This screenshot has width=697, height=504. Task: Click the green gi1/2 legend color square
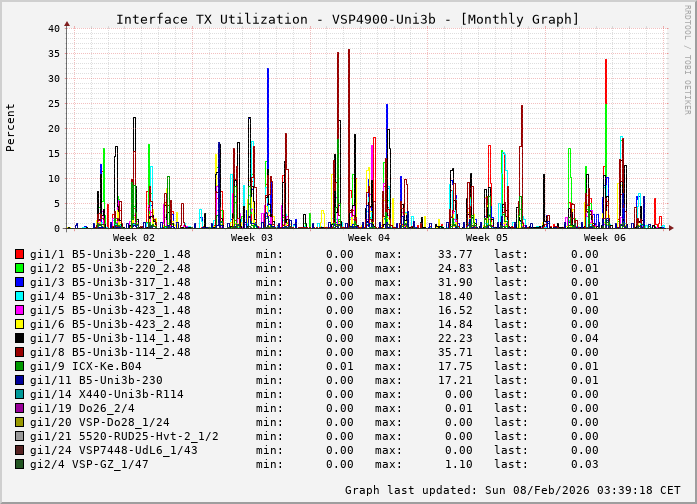(x=19, y=268)
